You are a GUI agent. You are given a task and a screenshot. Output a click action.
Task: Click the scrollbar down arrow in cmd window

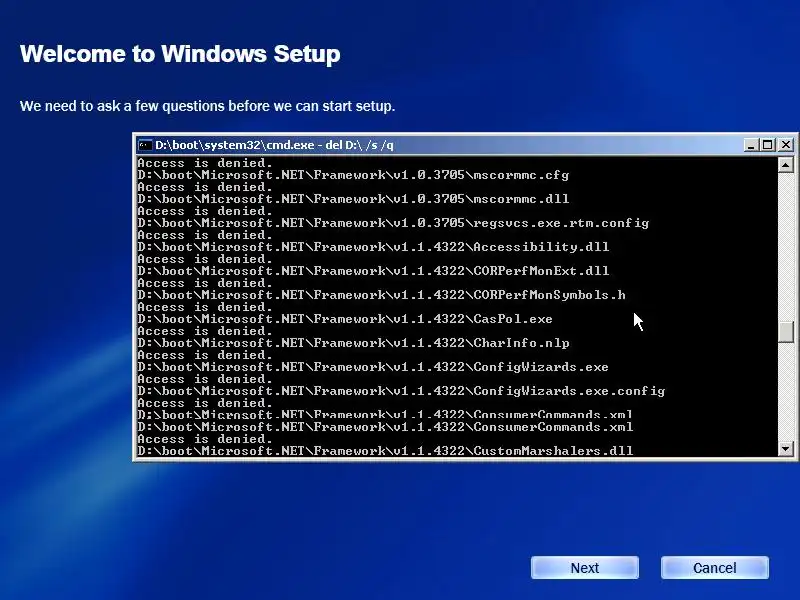click(x=786, y=449)
